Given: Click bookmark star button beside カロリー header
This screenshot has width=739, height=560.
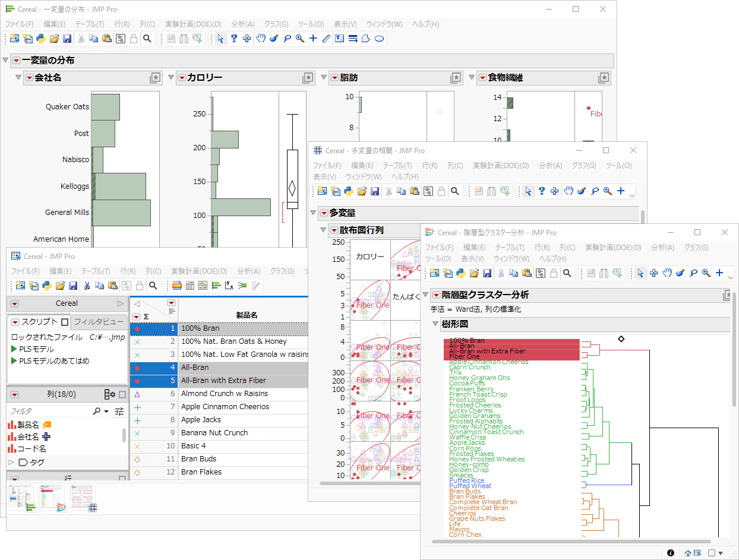Looking at the screenshot, I should click(x=308, y=78).
